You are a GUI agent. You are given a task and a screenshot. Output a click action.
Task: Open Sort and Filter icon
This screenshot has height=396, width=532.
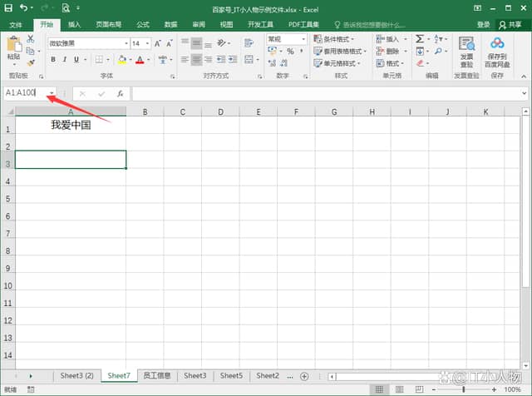pos(439,39)
